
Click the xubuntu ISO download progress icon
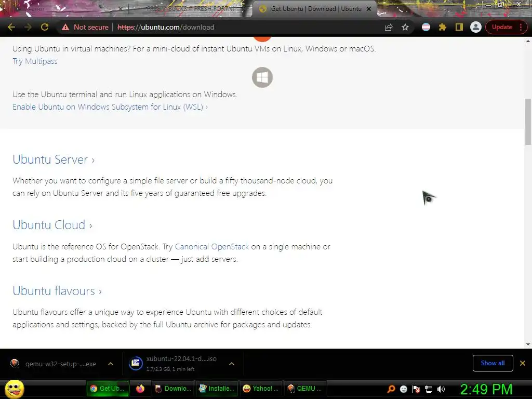(x=136, y=363)
